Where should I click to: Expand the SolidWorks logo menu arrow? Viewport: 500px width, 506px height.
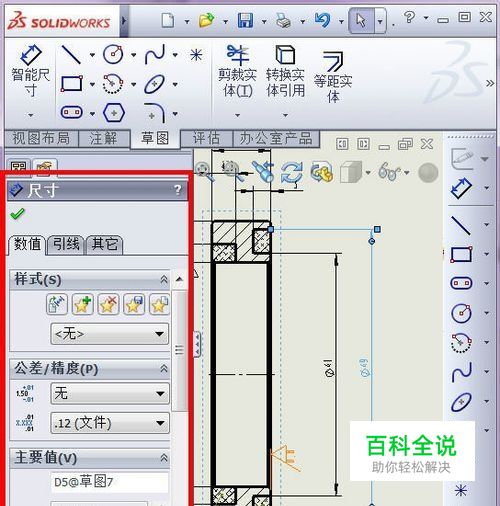click(x=123, y=21)
